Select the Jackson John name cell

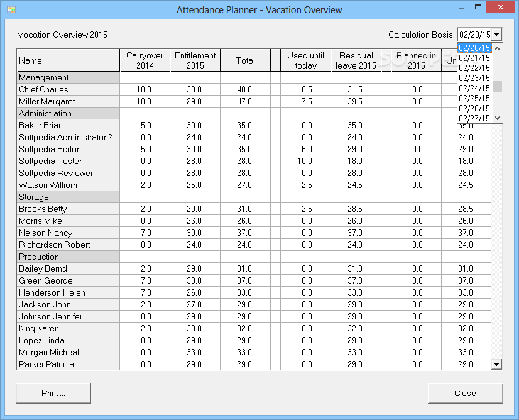(x=68, y=304)
